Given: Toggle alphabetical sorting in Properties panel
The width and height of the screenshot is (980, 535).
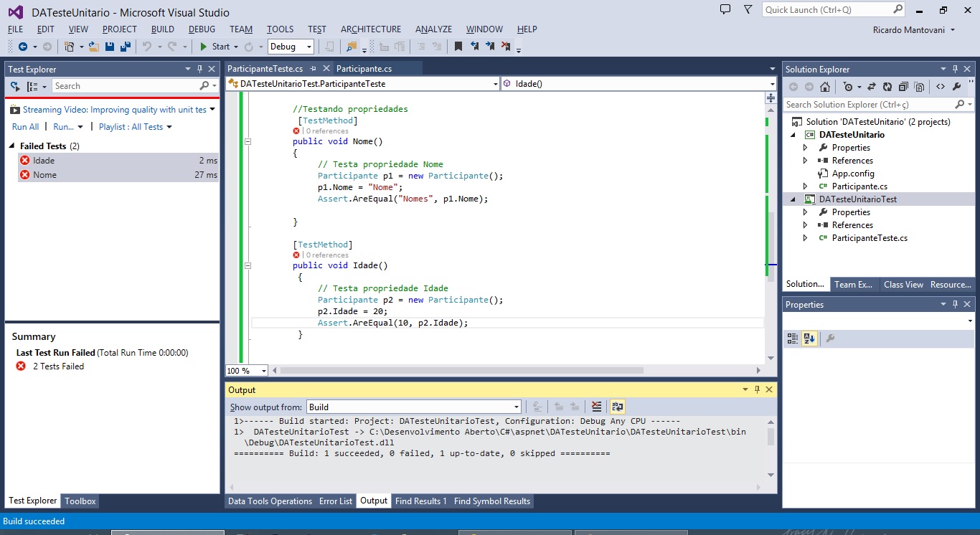Looking at the screenshot, I should [x=809, y=338].
